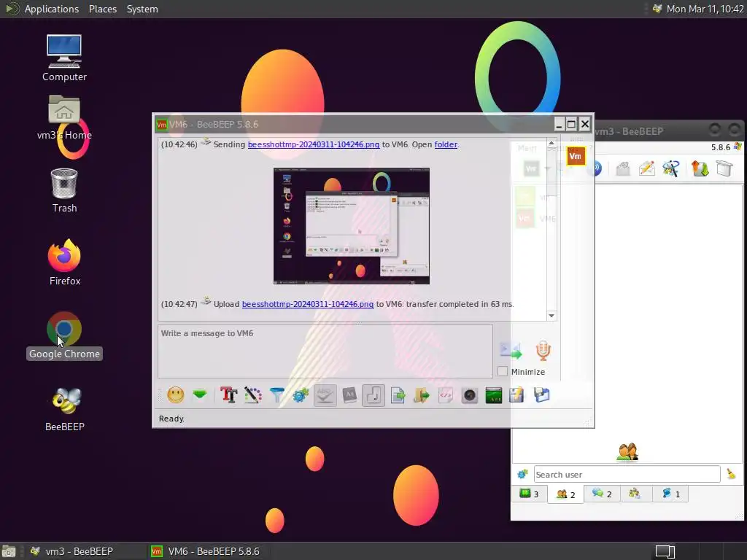747x560 pixels.
Task: Click the microphone voice message icon
Action: [x=543, y=351]
